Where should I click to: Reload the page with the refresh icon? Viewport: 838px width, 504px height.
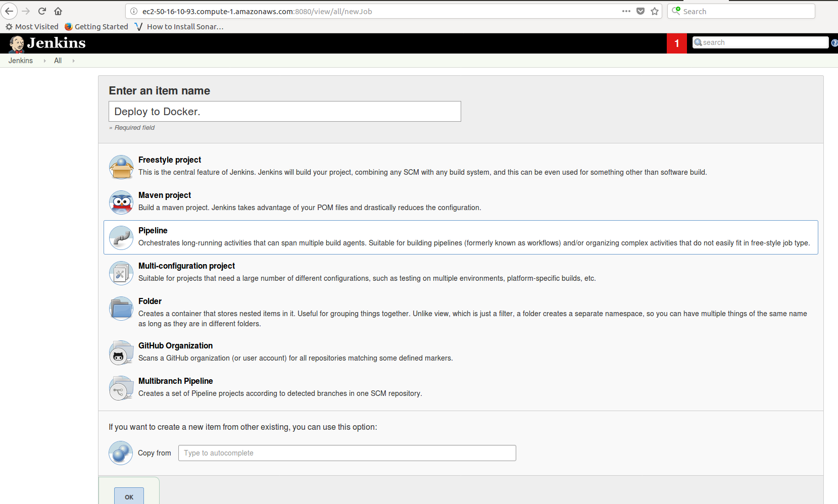[x=42, y=11]
